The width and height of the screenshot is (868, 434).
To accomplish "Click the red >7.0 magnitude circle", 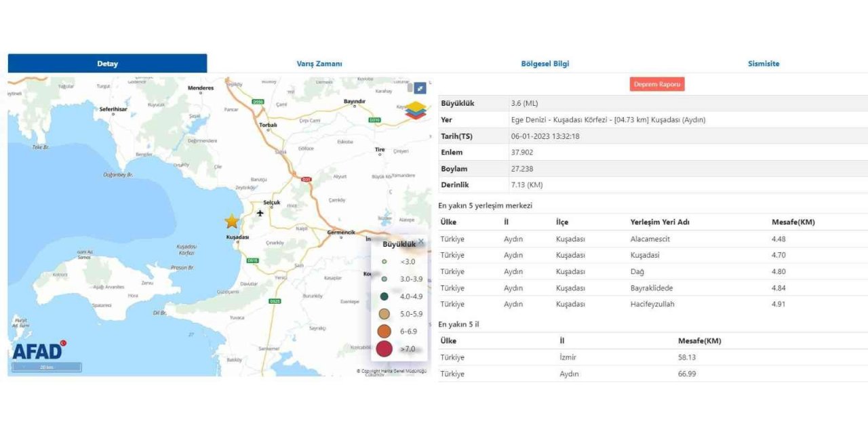I will click(x=384, y=349).
